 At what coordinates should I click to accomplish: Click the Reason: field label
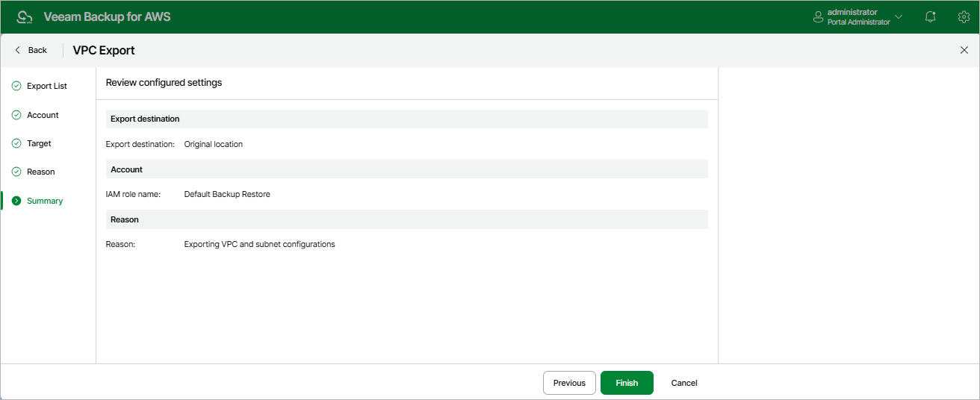click(x=120, y=244)
